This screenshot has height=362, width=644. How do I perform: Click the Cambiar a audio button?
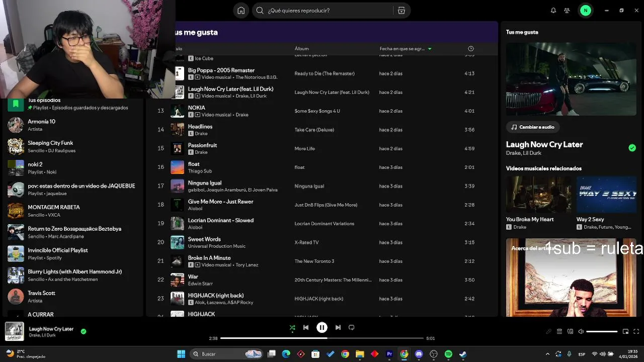point(533,127)
